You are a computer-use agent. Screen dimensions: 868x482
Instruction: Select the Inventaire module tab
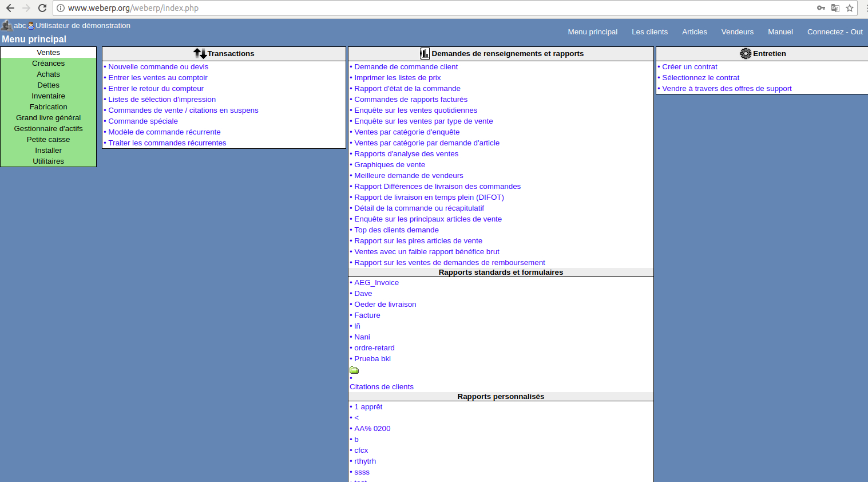[49, 96]
